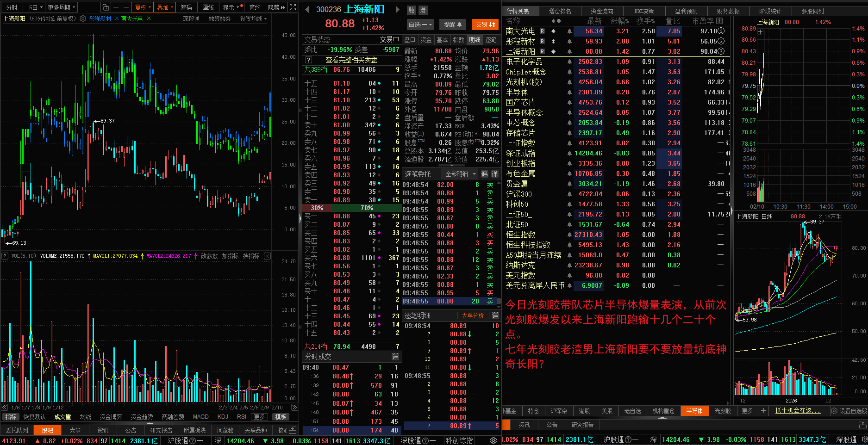Screen dimensions: 868x445
Task: Close the volume indicator sub-panel
Action: [267, 256]
